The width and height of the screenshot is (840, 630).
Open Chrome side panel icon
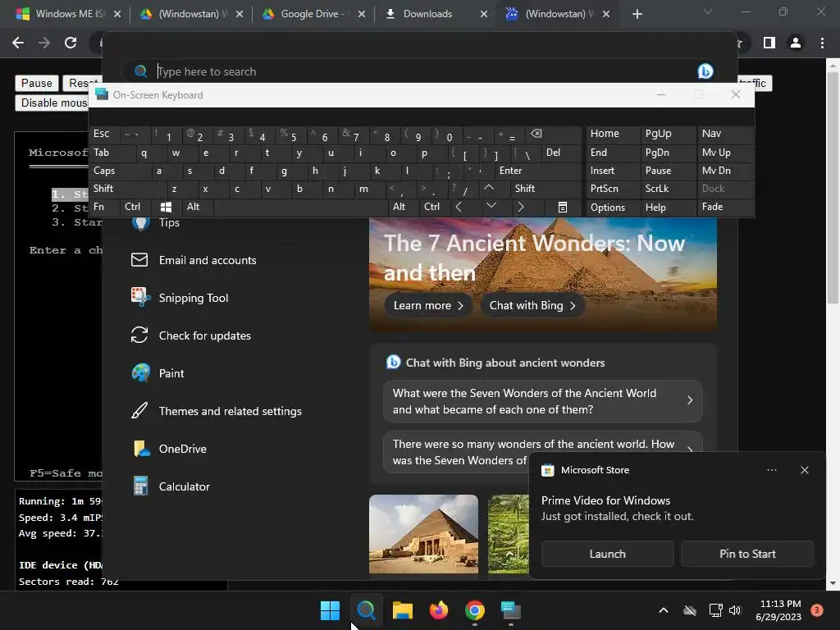coord(769,43)
